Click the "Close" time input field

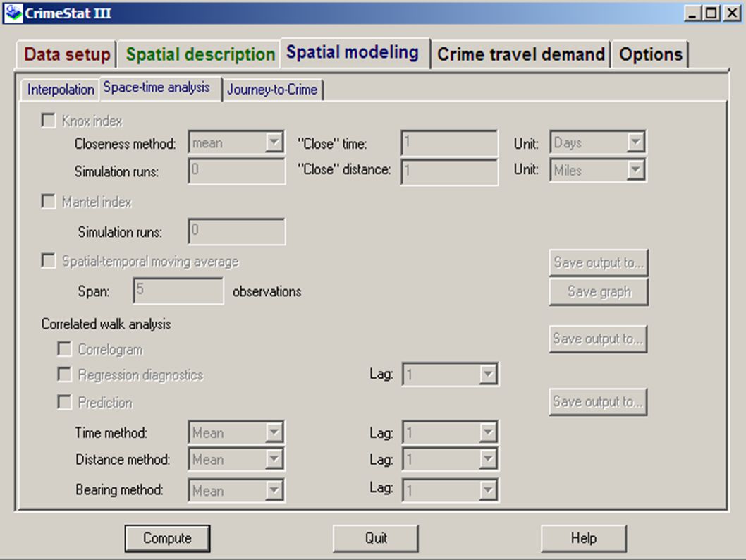click(x=450, y=143)
